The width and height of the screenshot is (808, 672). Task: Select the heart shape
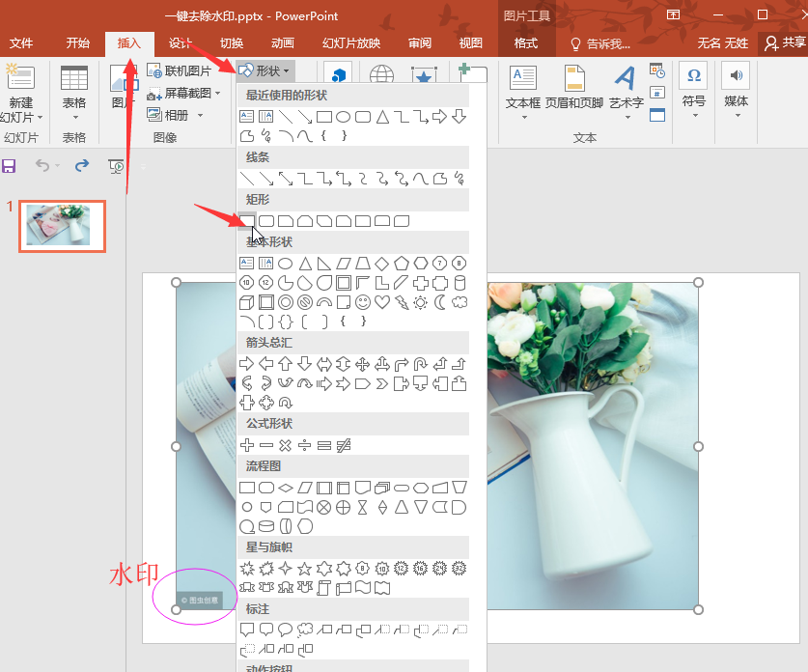382,302
